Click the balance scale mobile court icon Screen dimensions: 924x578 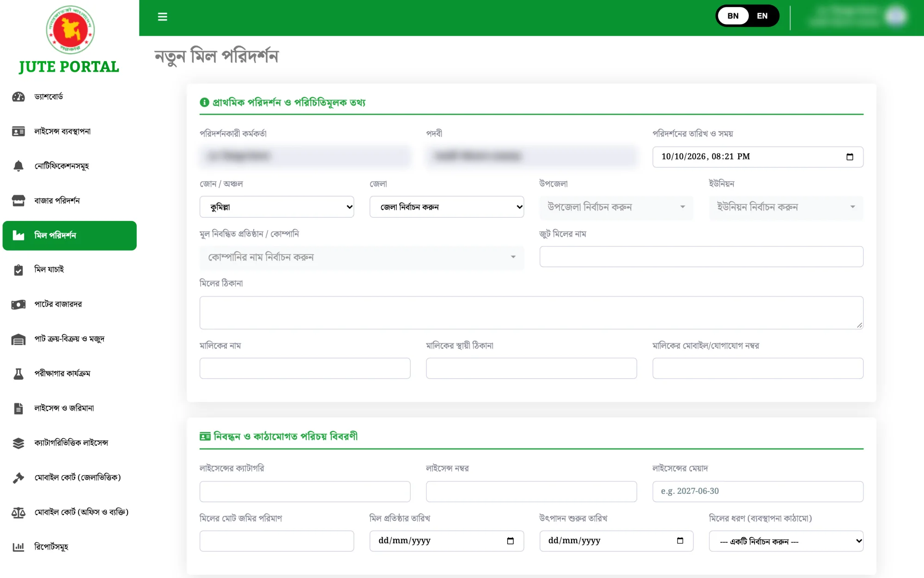[x=18, y=512]
